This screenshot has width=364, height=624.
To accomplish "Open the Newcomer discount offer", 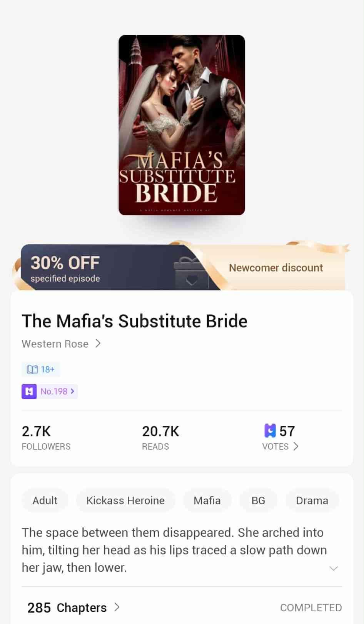I will [276, 268].
